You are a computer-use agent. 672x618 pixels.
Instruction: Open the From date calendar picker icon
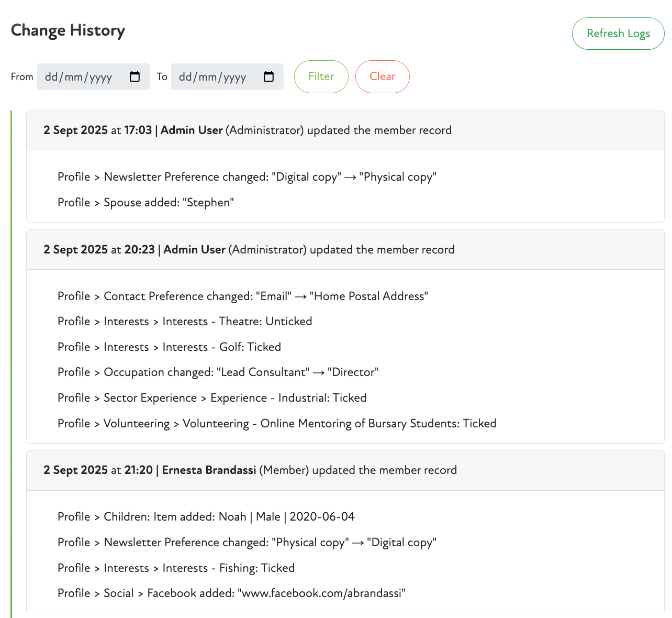(x=135, y=77)
